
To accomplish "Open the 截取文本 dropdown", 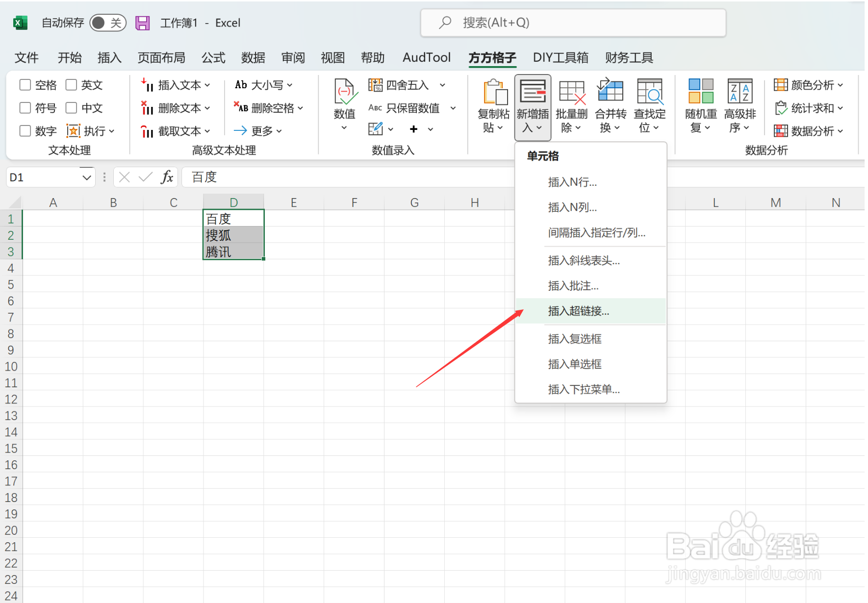I will click(x=176, y=131).
